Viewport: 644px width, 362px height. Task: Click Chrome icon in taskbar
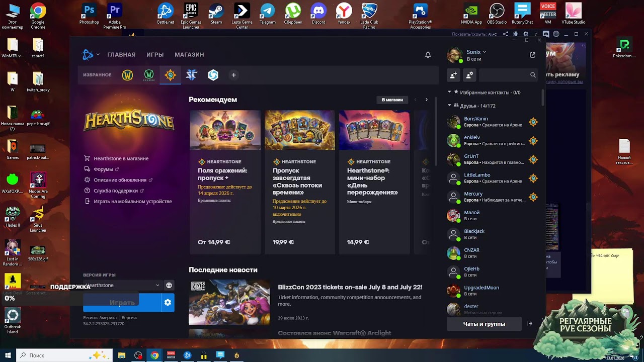[154, 355]
